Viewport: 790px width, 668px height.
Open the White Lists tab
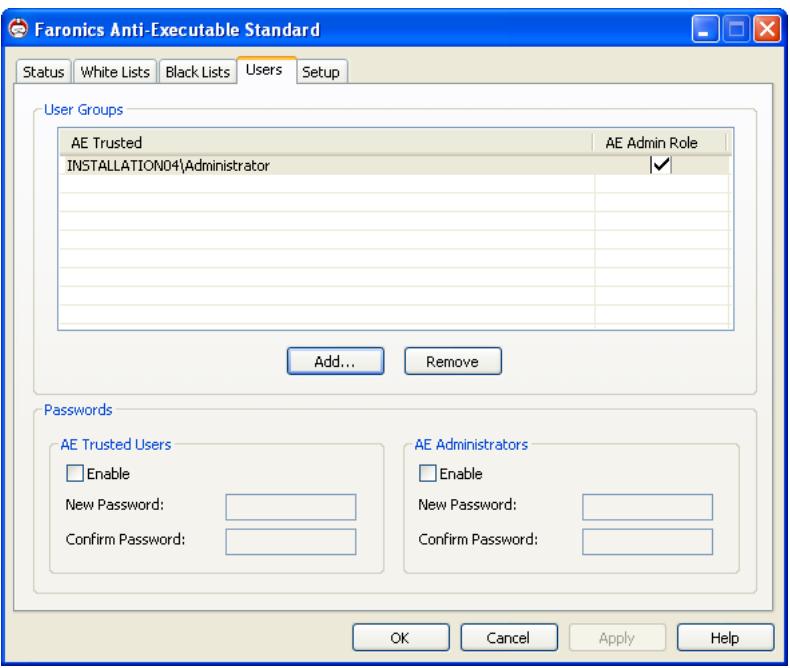[115, 72]
